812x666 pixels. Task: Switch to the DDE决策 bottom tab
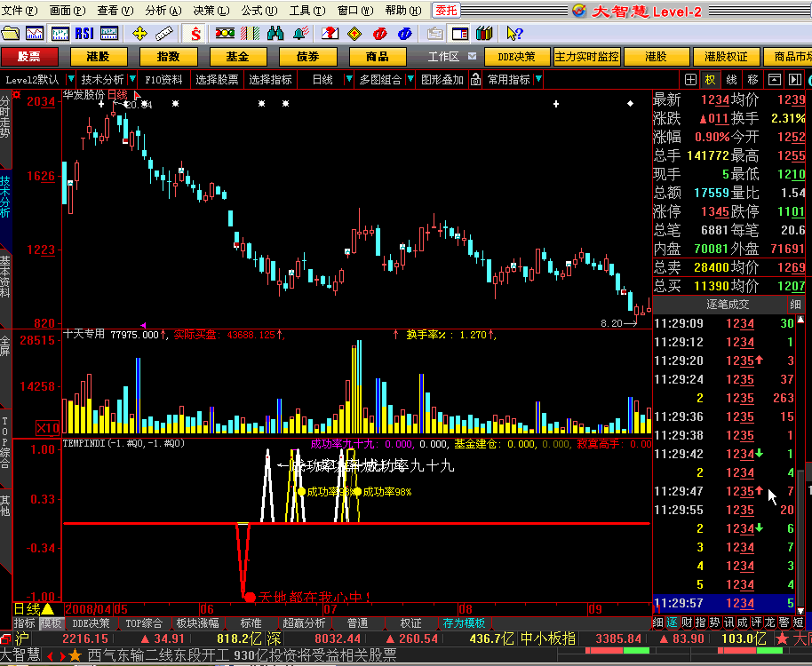pyautogui.click(x=92, y=623)
